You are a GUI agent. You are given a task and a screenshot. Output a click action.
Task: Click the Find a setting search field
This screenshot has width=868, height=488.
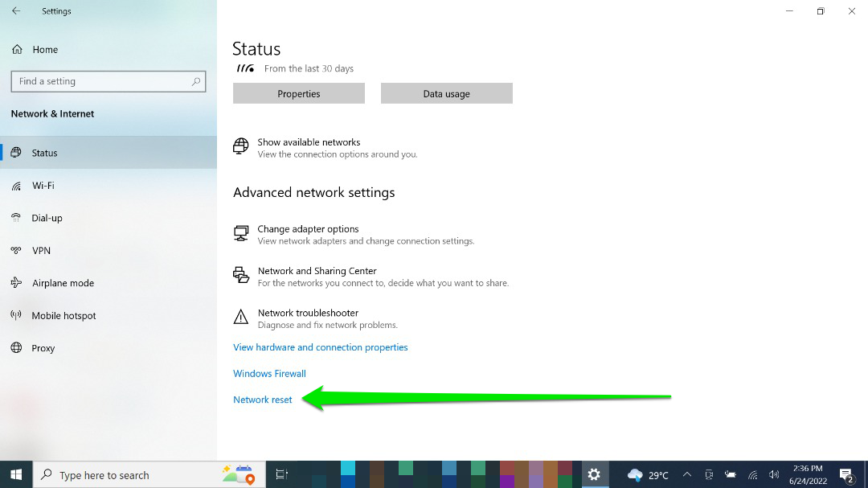(x=108, y=81)
